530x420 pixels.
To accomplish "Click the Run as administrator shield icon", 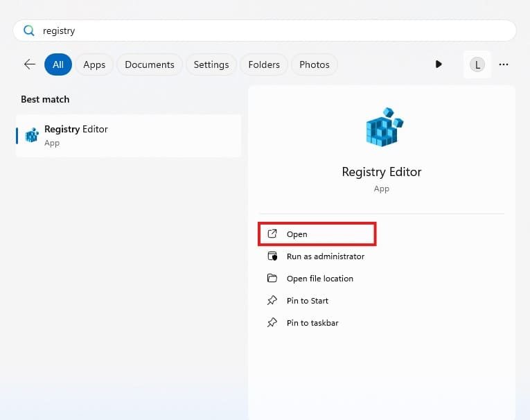I will click(272, 256).
